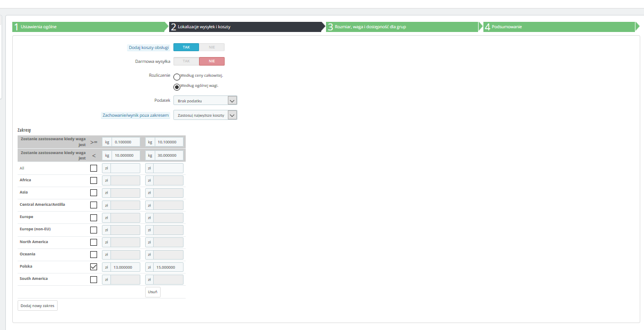Image resolution: width=644 pixels, height=330 pixels.
Task: Edit second range upper weight 30.000000
Action: coord(169,155)
